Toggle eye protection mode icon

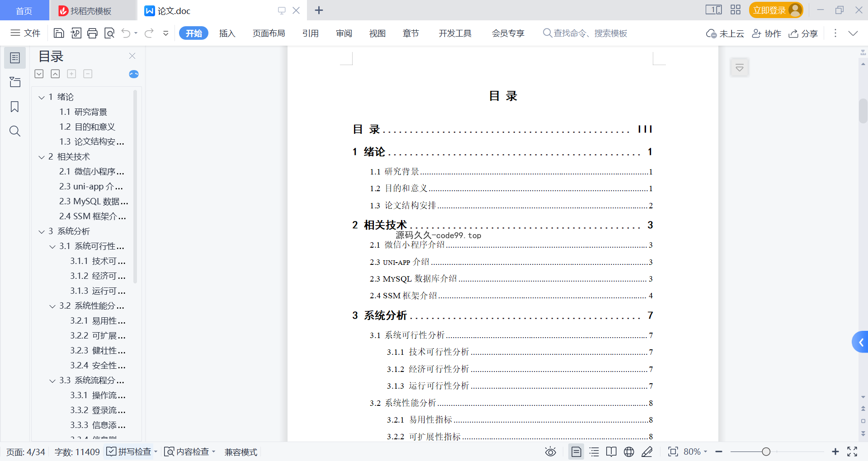[x=551, y=452]
